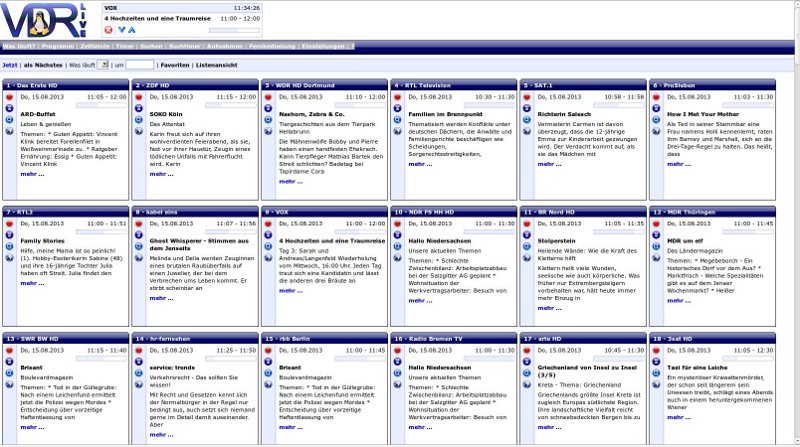This screenshot has width=800, height=447.
Task: Click the VDR Live logo
Action: [x=44, y=19]
